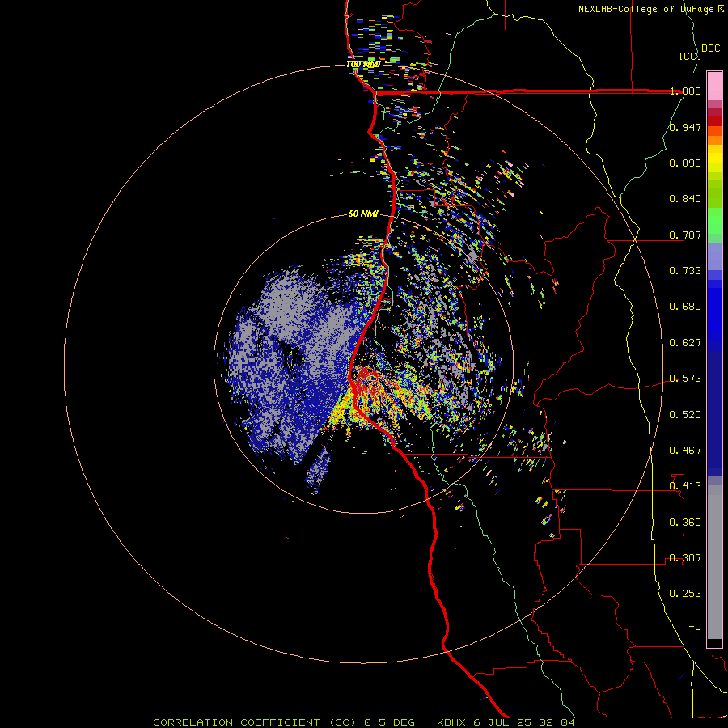
Task: Click the 0.573 scale value
Action: (x=685, y=379)
